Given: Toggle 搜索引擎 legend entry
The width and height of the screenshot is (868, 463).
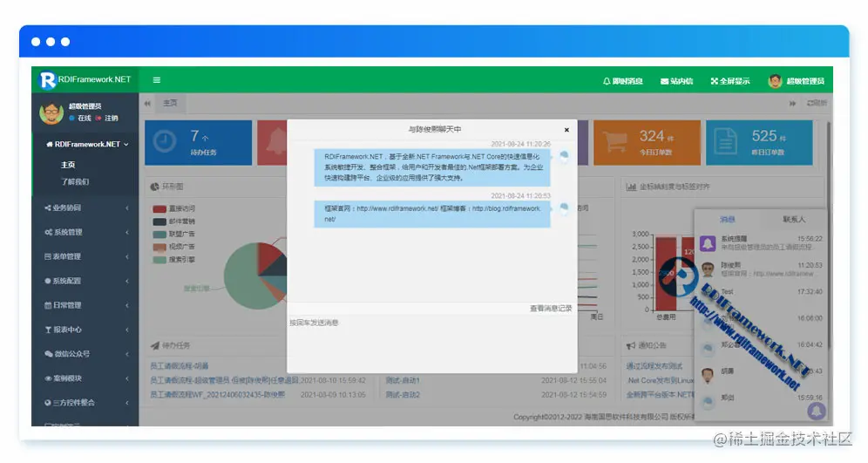Looking at the screenshot, I should tap(173, 260).
